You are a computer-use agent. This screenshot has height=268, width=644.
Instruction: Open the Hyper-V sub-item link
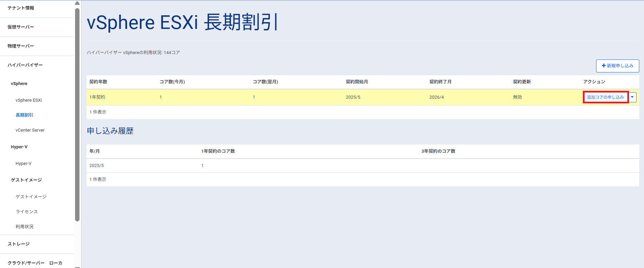(x=23, y=164)
